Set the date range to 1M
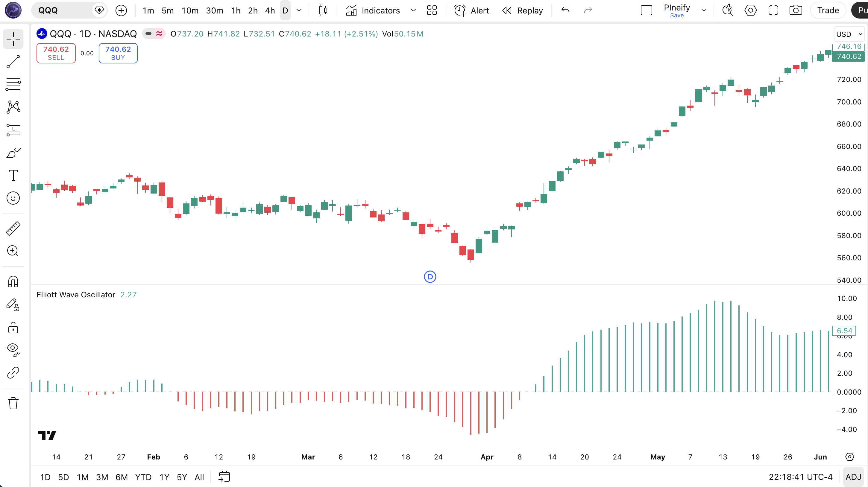Viewport: 868px width, 487px height. point(83,477)
